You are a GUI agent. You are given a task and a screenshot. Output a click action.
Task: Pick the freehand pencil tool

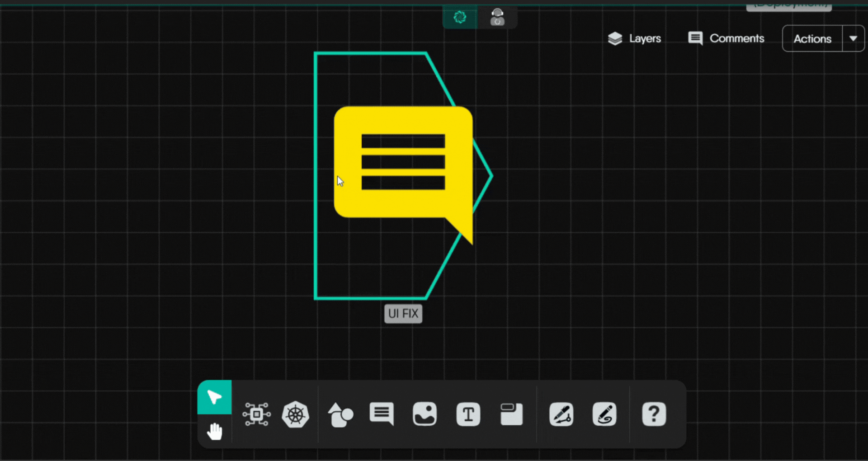[604, 414]
